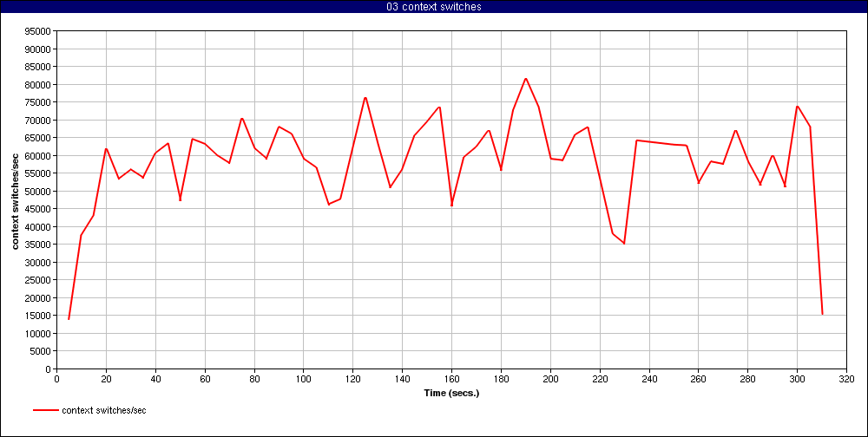The image size is (868, 437).
Task: Click the 120 tick on the time axis
Action: [352, 379]
